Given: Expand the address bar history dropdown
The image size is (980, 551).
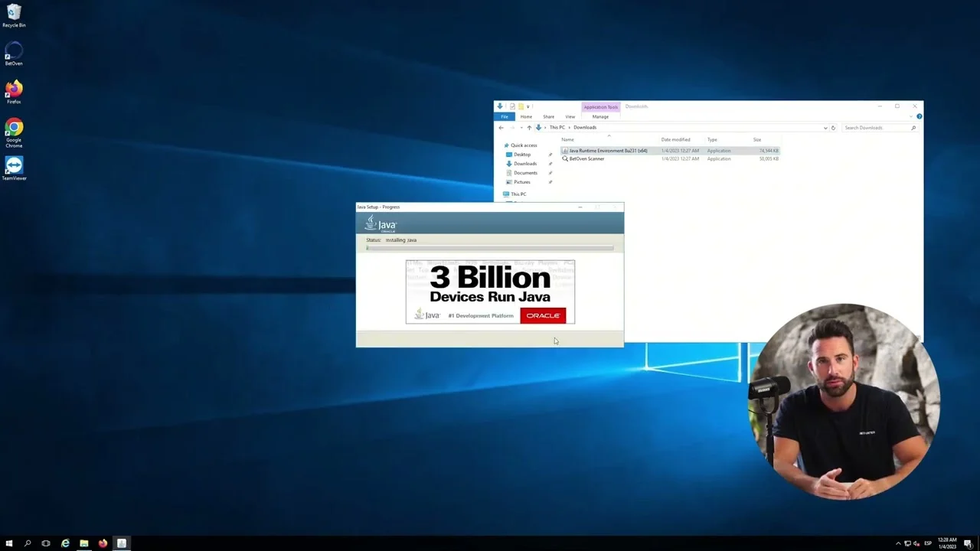Looking at the screenshot, I should (x=825, y=128).
